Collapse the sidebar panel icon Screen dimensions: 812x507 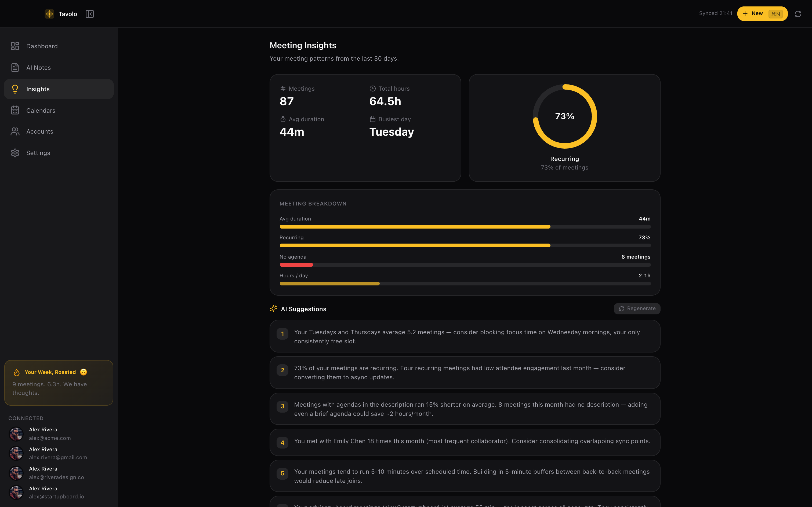coord(89,14)
